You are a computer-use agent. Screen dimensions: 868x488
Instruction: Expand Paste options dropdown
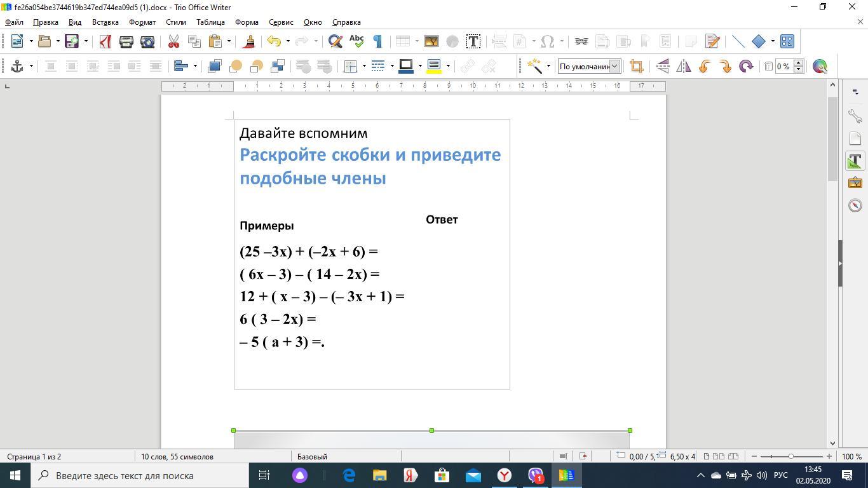[x=229, y=41]
